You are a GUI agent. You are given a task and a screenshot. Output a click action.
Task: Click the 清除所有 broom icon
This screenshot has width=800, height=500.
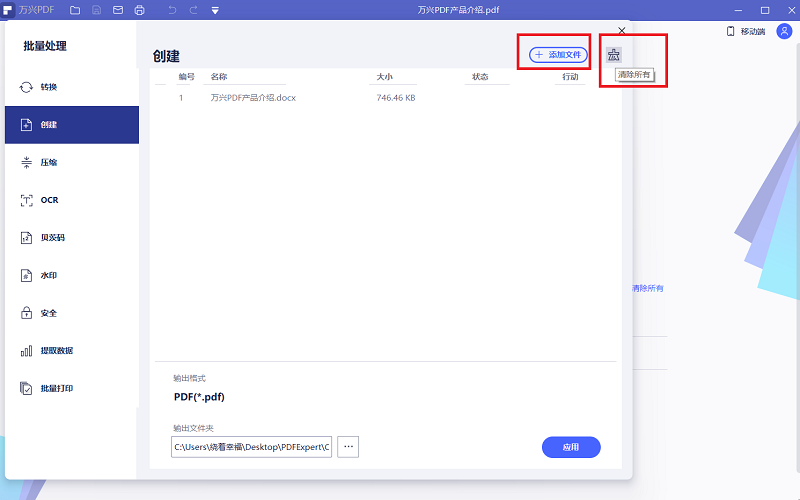614,55
